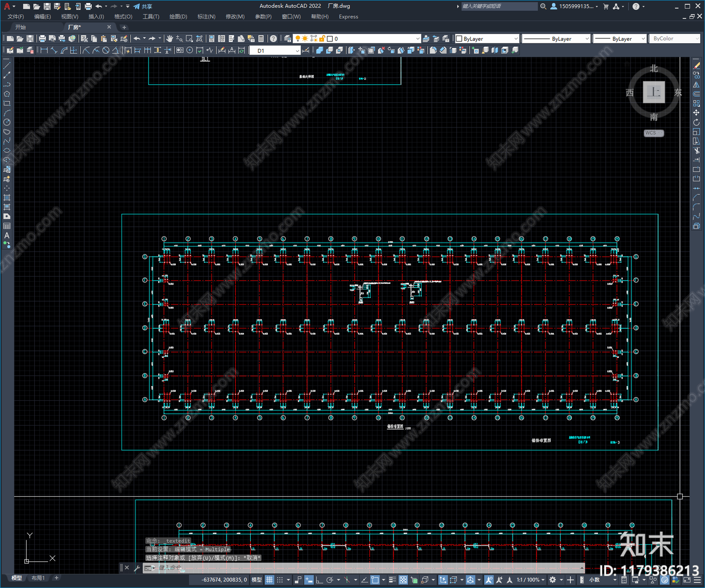Select the Mirror tool in modify toolbar
The image size is (705, 588).
(x=696, y=85)
